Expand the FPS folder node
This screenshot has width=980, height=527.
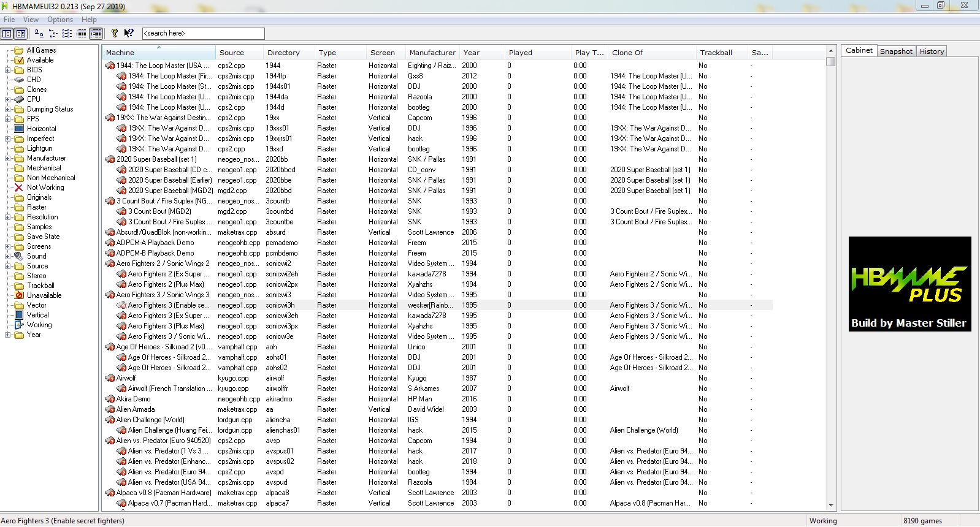(8, 119)
